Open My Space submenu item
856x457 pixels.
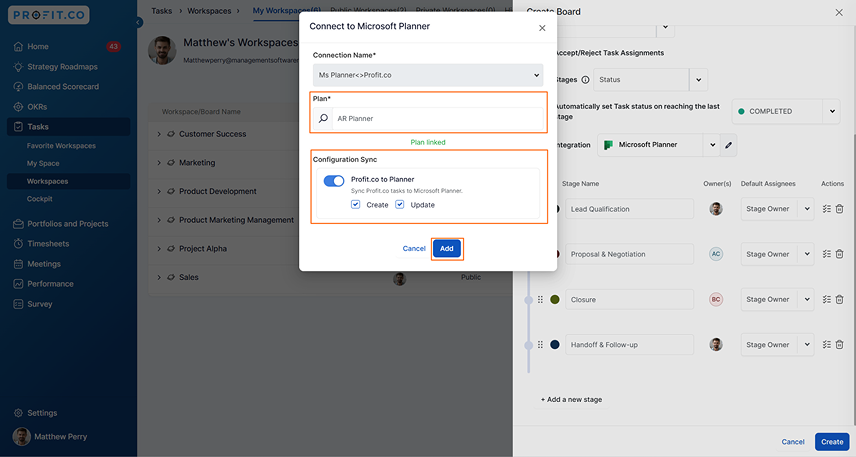[x=43, y=163]
